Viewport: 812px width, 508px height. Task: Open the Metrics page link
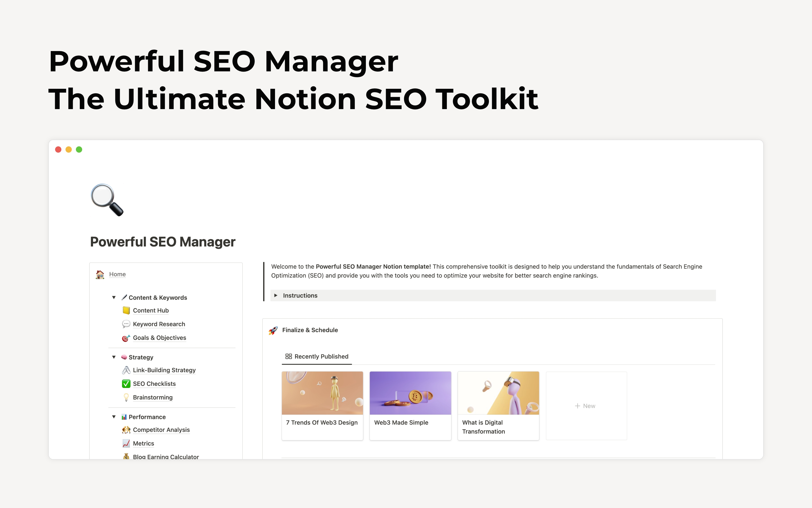tap(144, 443)
